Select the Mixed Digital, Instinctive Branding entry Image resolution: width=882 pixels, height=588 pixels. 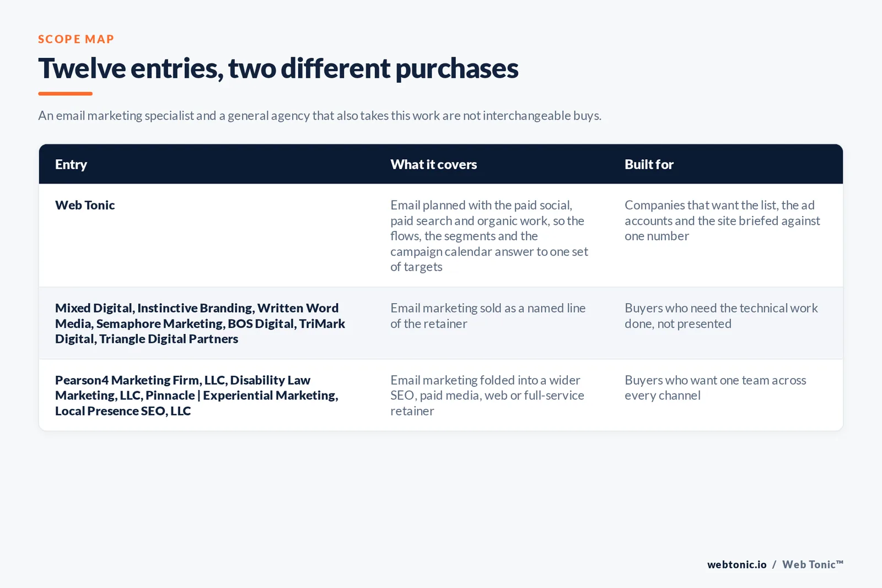(200, 323)
